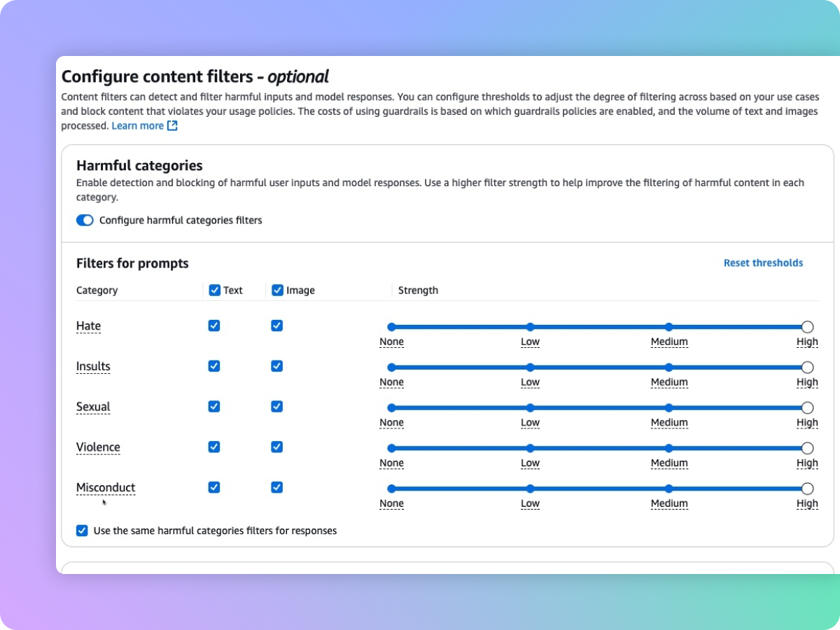Screen dimensions: 840x630
Task: Set Misconduct strength to Medium
Action: pos(669,489)
